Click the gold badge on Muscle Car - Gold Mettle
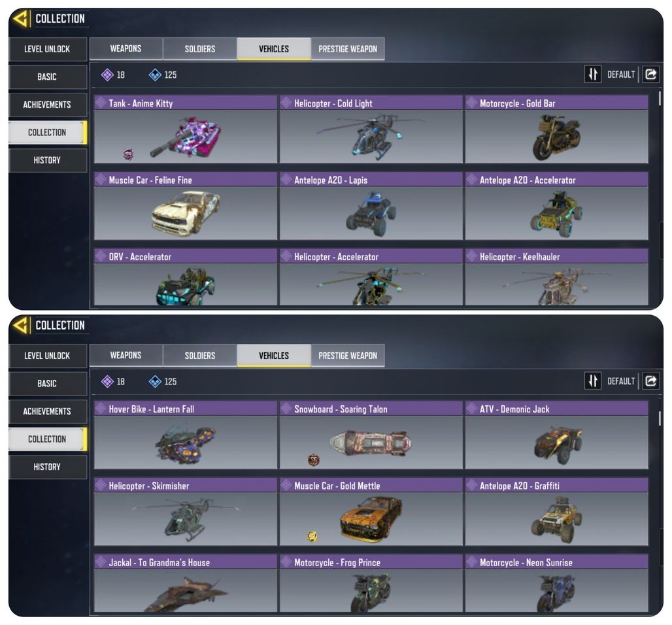The height and width of the screenshot is (625, 672). click(x=312, y=536)
